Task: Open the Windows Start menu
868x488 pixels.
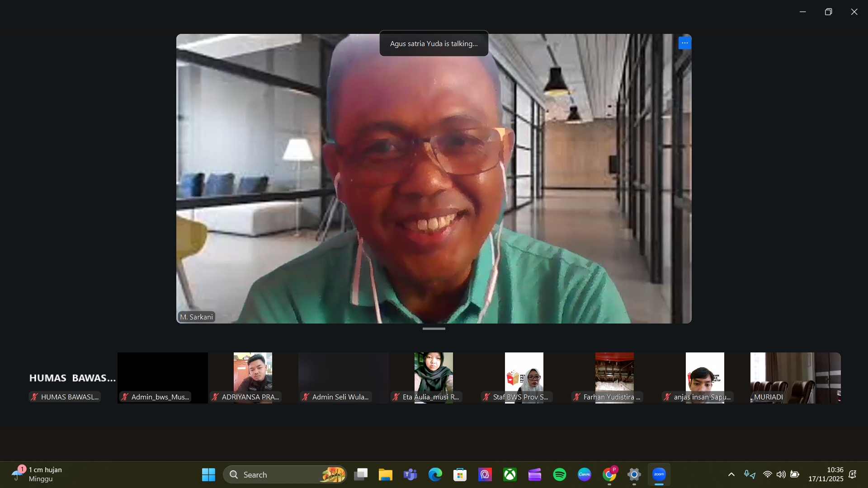Action: [x=208, y=474]
